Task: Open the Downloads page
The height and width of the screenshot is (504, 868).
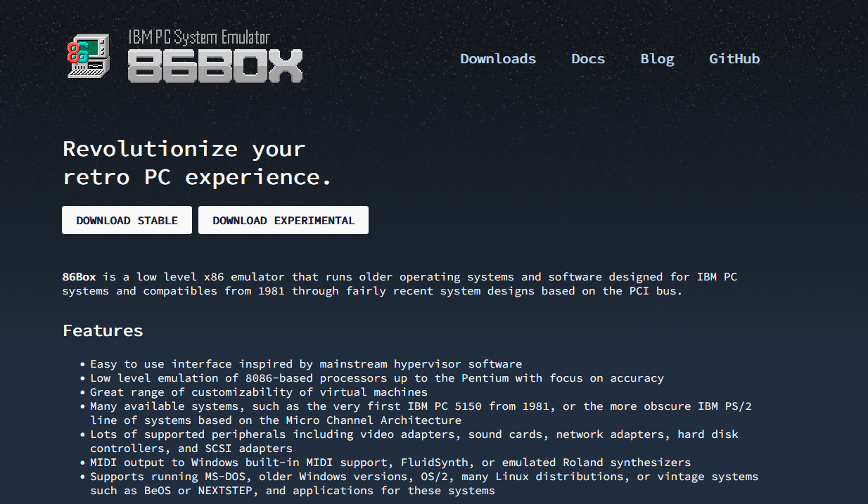Action: [x=498, y=59]
